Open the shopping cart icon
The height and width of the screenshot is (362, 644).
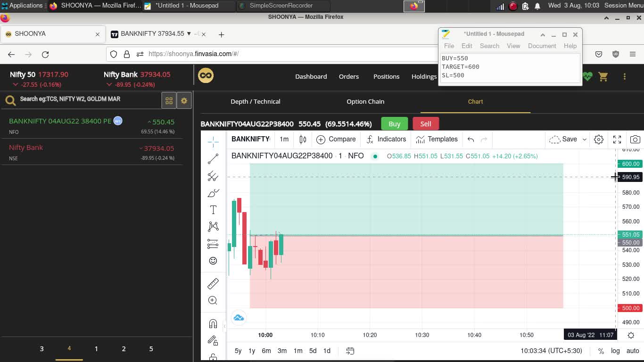[603, 76]
